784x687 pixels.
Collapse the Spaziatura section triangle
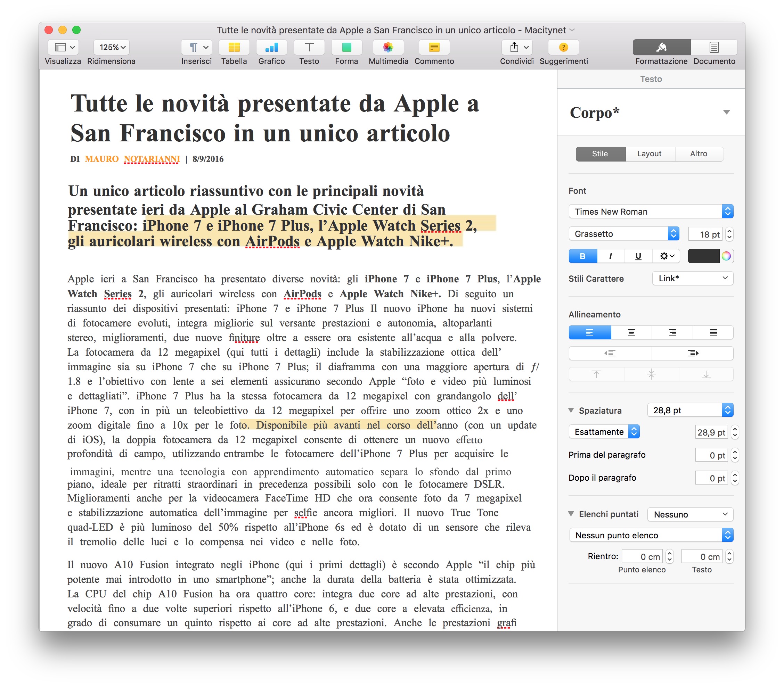click(x=571, y=410)
